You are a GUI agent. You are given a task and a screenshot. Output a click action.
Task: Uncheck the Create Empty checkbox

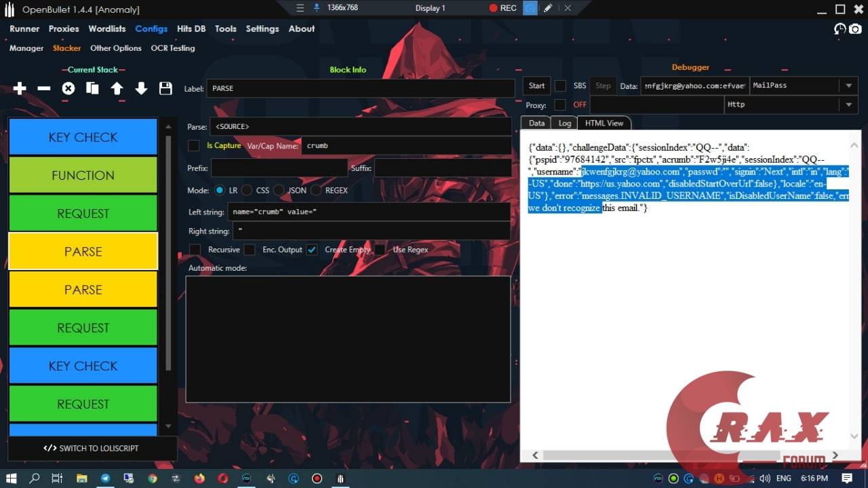coord(312,250)
